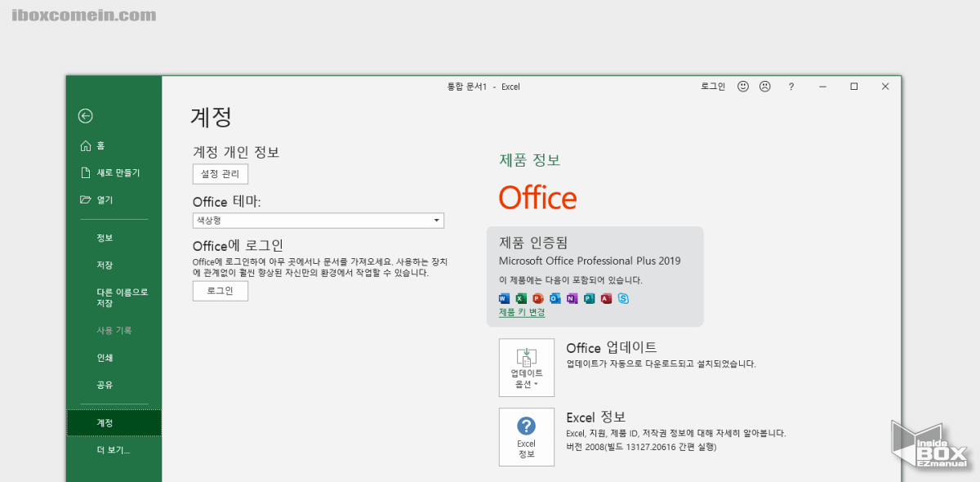Click the back arrow in the sidebar
The image size is (980, 482).
[x=85, y=116]
